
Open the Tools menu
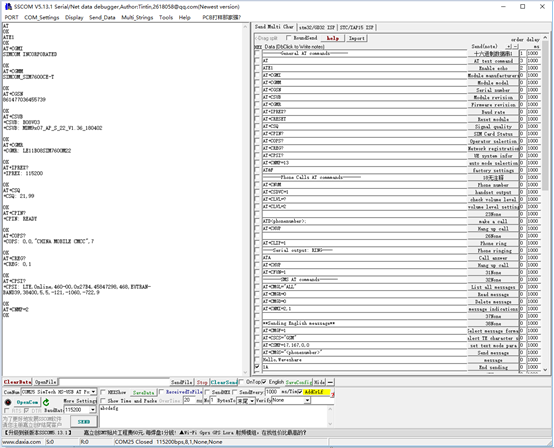tap(166, 17)
